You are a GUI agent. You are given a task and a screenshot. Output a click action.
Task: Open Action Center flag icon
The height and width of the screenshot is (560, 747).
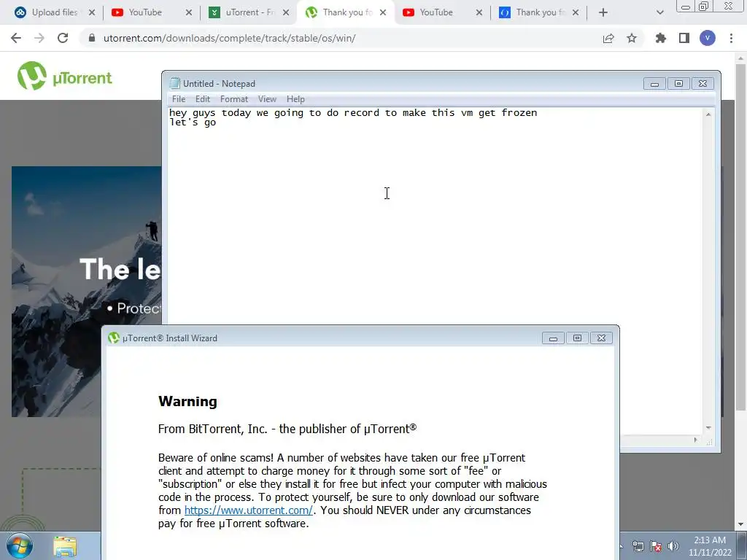(x=656, y=546)
